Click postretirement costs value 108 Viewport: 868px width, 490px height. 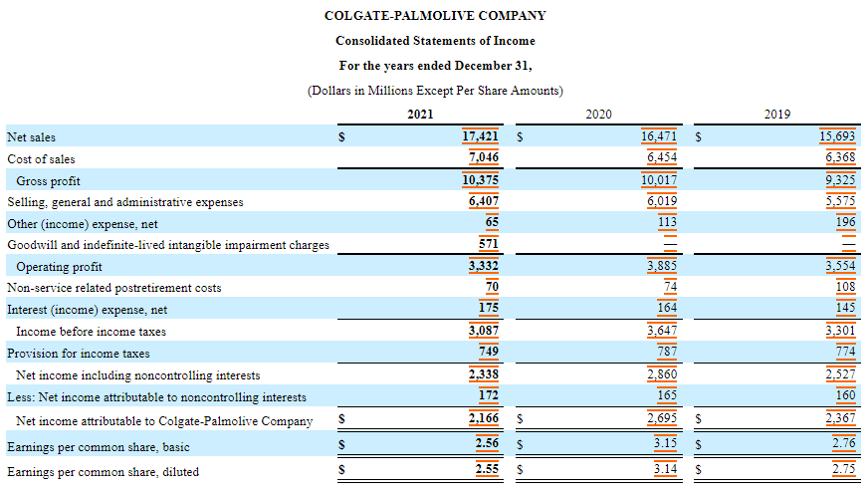(845, 287)
